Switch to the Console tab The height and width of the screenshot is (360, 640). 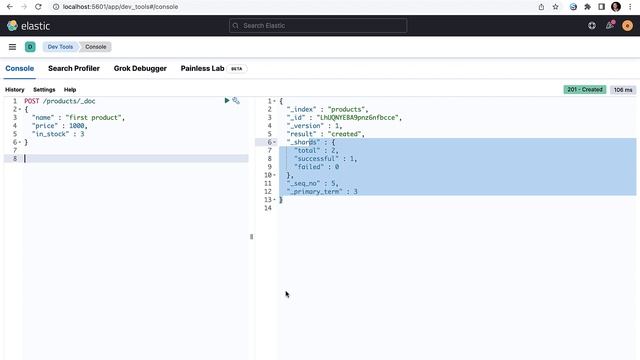20,69
